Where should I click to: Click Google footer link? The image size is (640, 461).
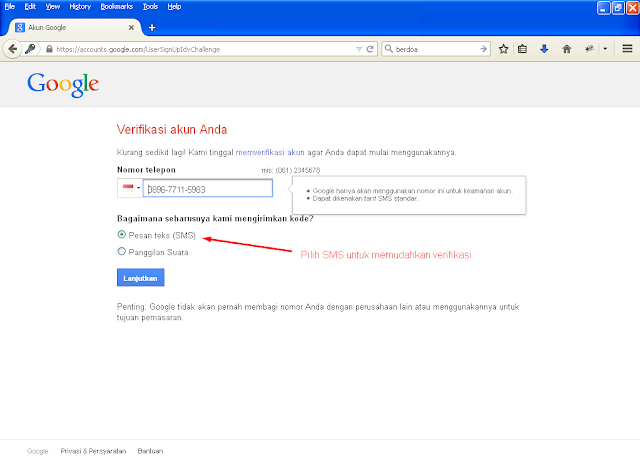[38, 451]
